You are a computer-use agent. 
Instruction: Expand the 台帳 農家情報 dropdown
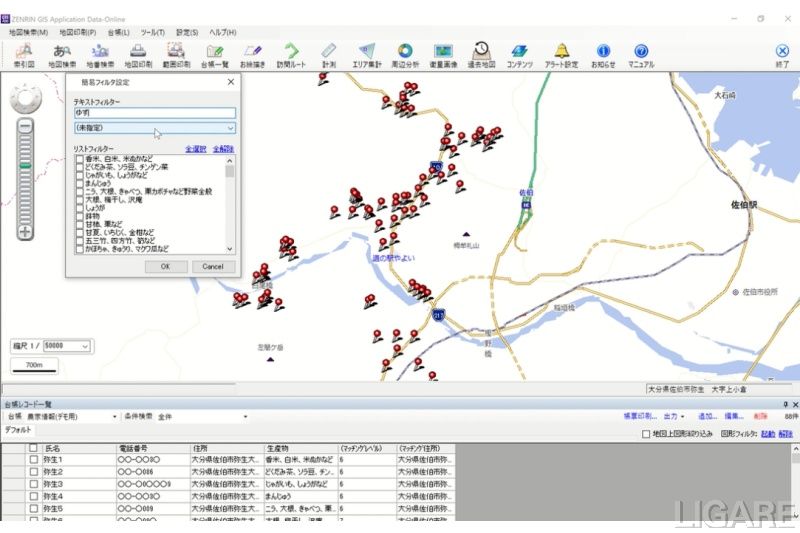(x=114, y=416)
